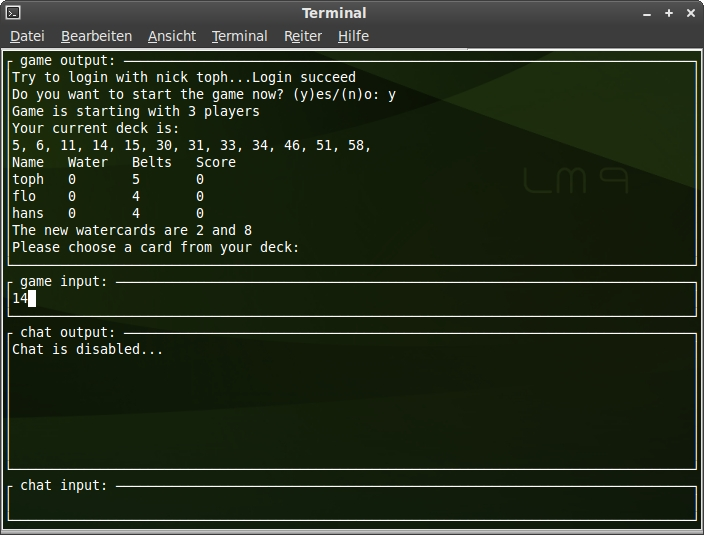704x535 pixels.
Task: Open the Datei menu
Action: (x=27, y=36)
